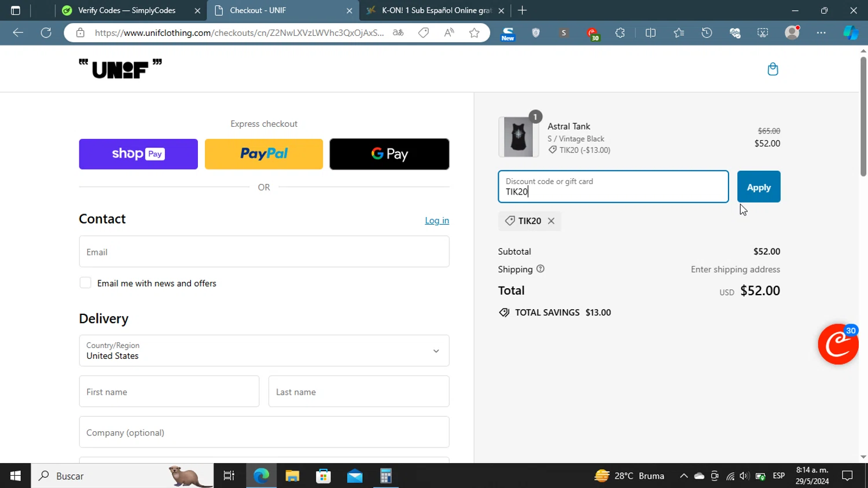Switch to the Verify Codes — SimplyCodes tab
The height and width of the screenshot is (488, 868).
point(127,10)
